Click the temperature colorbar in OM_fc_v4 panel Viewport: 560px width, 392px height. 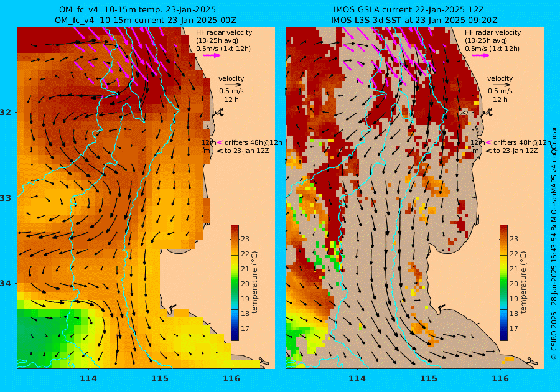[235, 282]
